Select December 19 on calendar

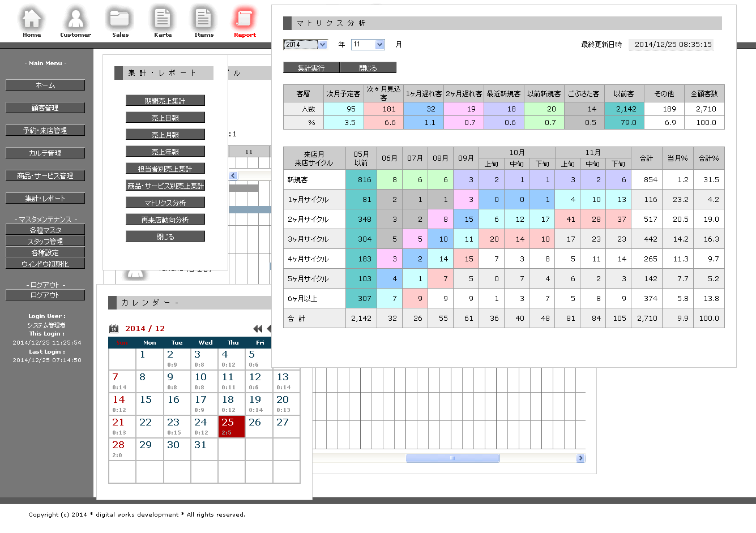click(x=259, y=404)
